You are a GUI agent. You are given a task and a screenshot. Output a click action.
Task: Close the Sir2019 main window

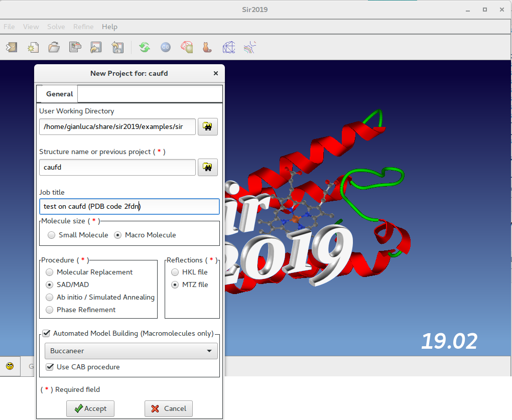(502, 10)
